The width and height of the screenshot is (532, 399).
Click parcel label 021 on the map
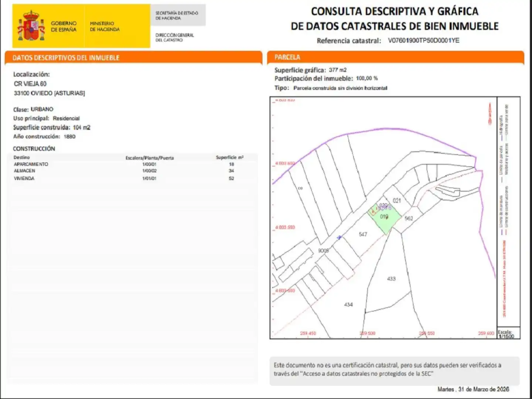tap(397, 200)
